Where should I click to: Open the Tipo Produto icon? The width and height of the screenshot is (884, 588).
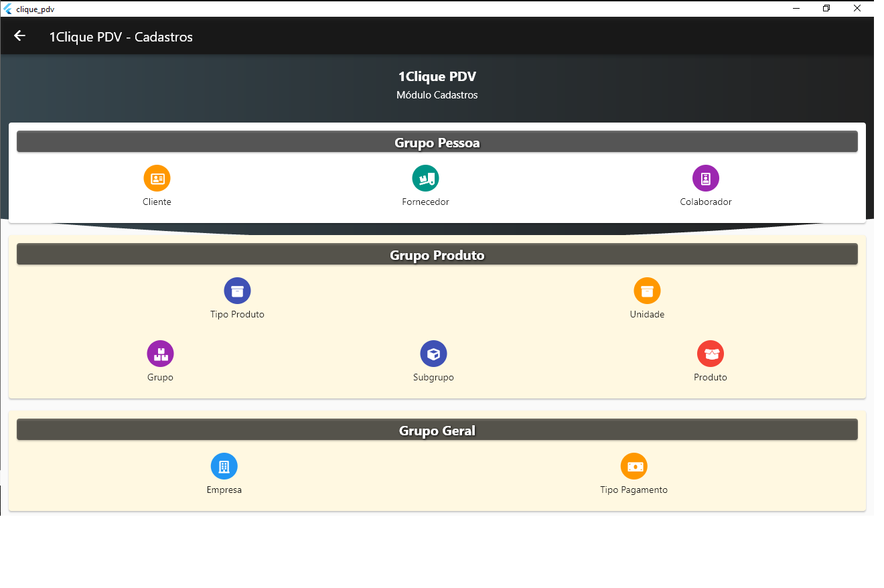tap(237, 291)
